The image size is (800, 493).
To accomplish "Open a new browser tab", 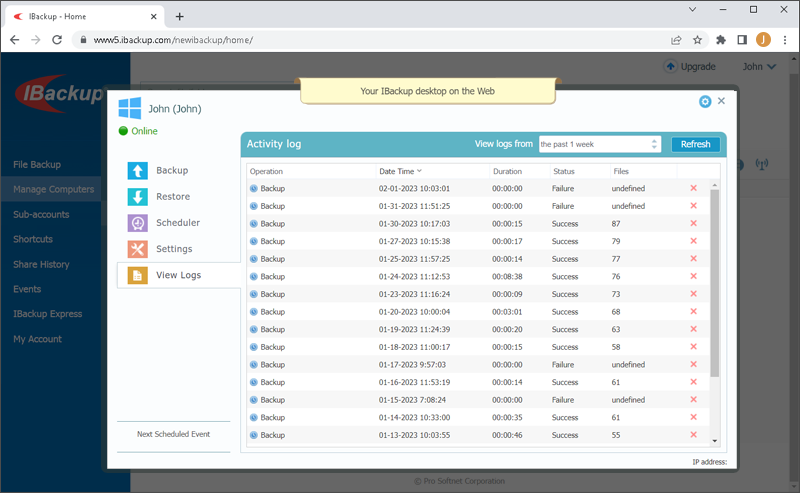I will click(x=180, y=16).
